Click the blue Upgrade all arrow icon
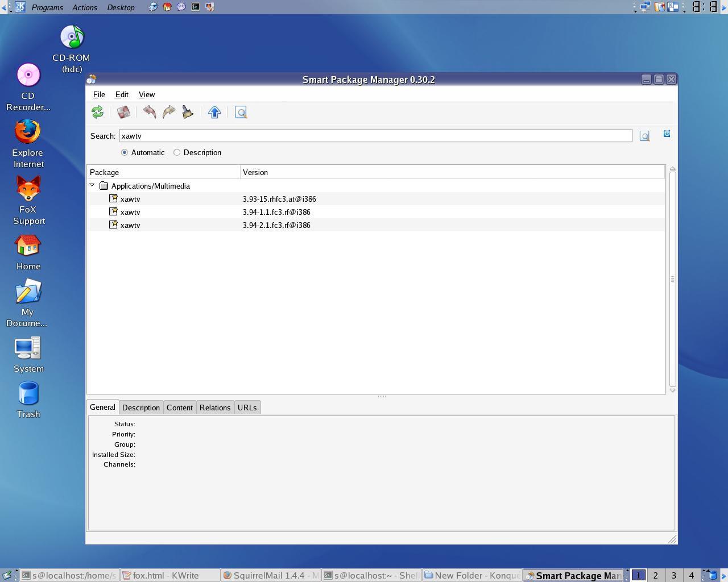This screenshot has width=728, height=582. 214,112
